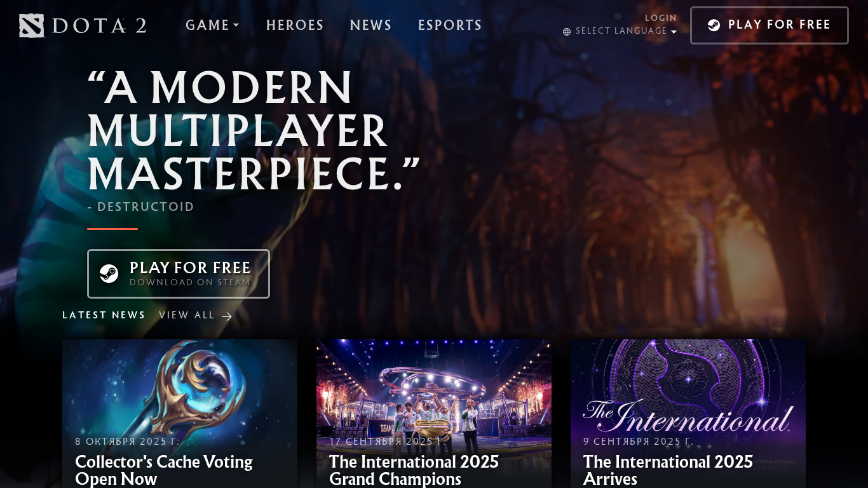Click the DOTA 2 wordmark text

100,25
